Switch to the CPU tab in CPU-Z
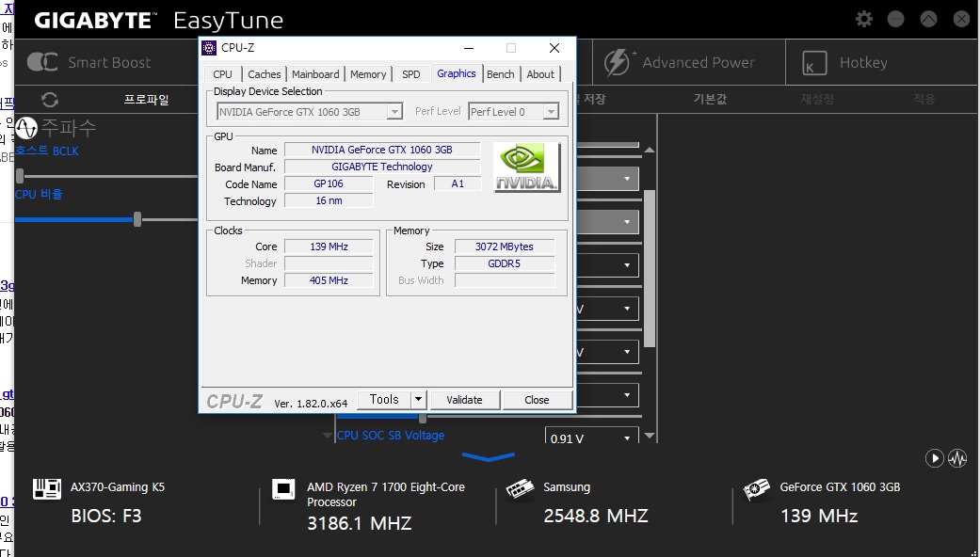The width and height of the screenshot is (980, 557). coord(222,74)
